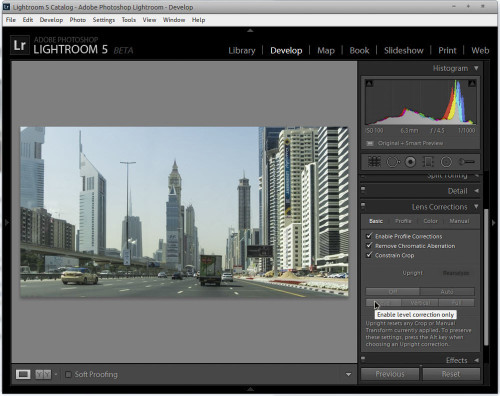Select the Manual lens corrections tab
This screenshot has height=396, width=500.
(x=459, y=221)
